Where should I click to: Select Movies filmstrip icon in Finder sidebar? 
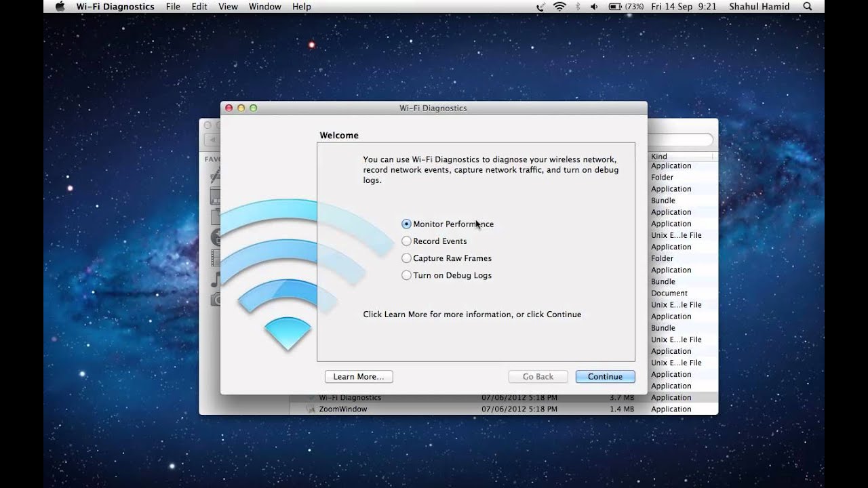[x=216, y=258]
